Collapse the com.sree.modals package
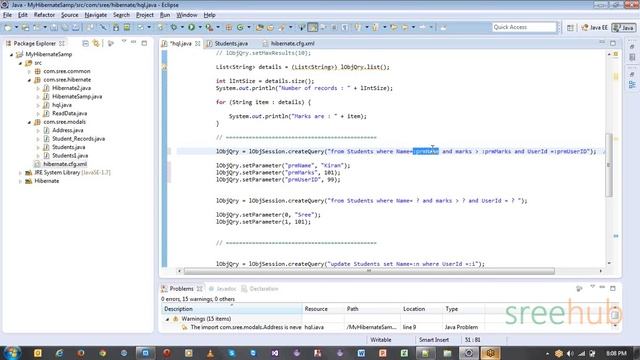 [29, 122]
